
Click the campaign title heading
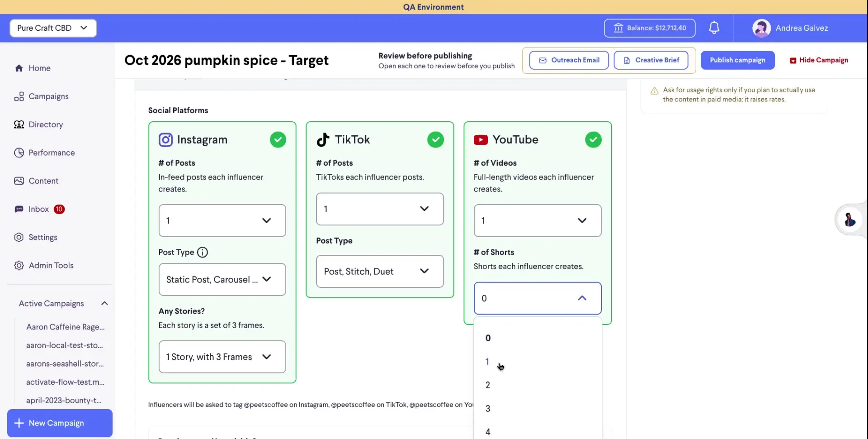pos(226,60)
